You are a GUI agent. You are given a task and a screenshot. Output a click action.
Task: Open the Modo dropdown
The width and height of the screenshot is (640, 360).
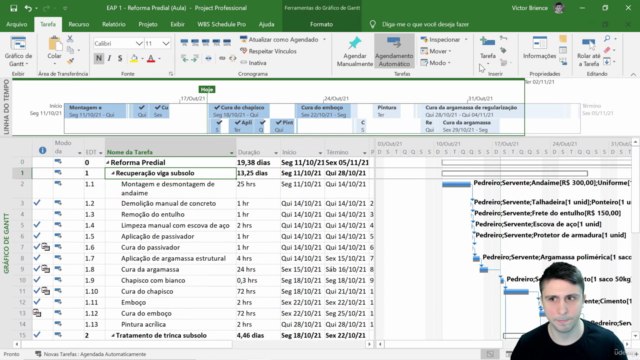pyautogui.click(x=436, y=63)
